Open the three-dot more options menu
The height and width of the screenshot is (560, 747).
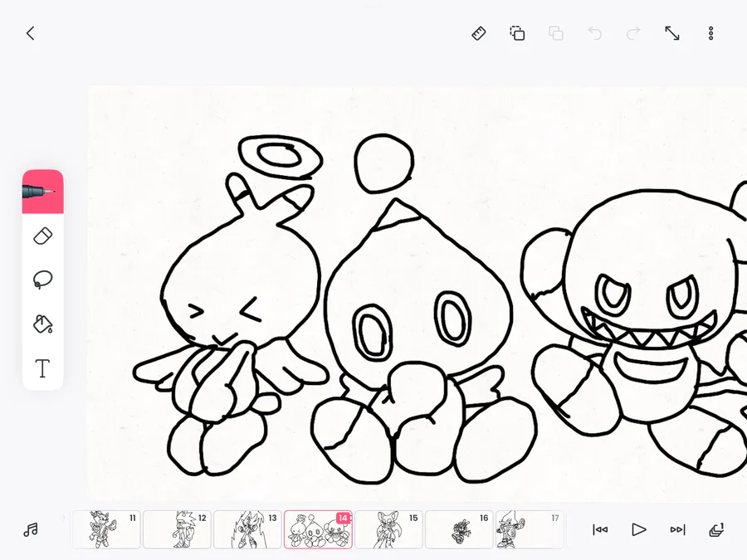pyautogui.click(x=710, y=33)
